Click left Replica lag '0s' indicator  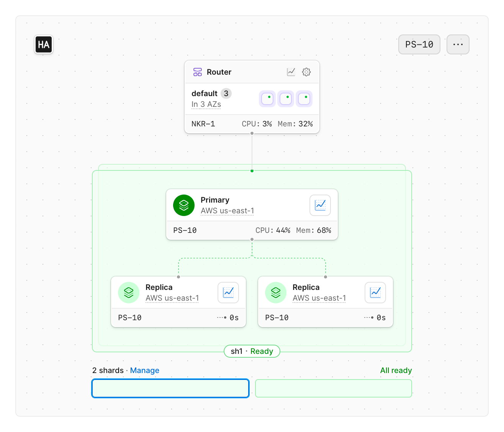(228, 317)
